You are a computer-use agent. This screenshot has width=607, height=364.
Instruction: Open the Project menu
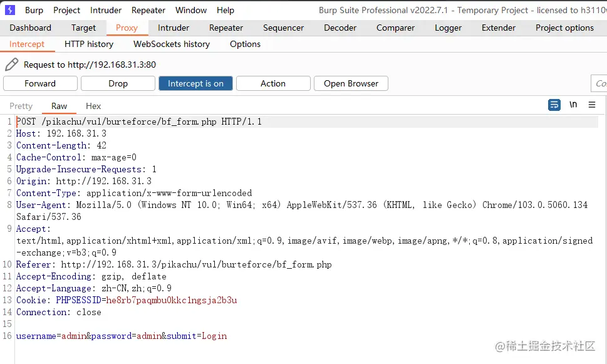click(x=66, y=10)
